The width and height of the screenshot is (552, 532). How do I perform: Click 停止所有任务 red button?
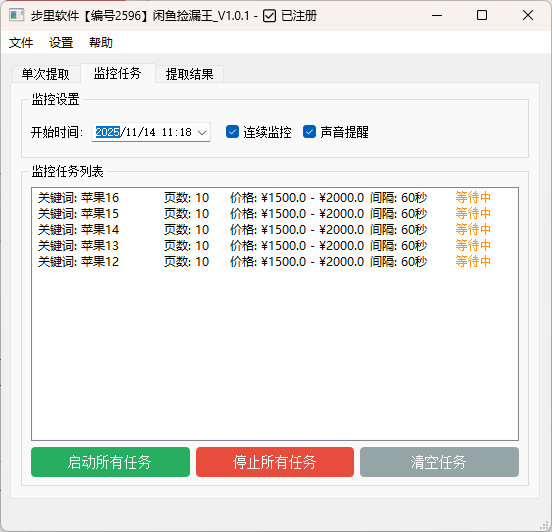[275, 462]
